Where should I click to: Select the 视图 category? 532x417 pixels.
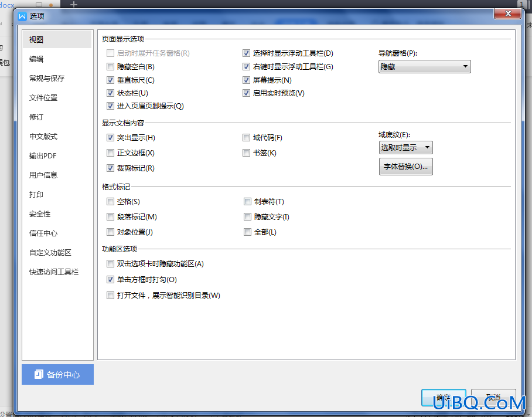[x=57, y=39]
